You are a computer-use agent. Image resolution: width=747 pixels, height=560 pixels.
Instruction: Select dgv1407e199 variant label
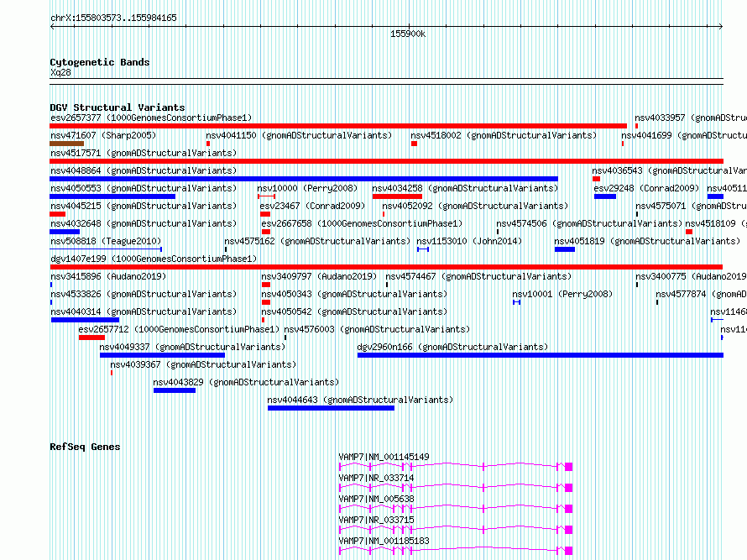click(154, 259)
